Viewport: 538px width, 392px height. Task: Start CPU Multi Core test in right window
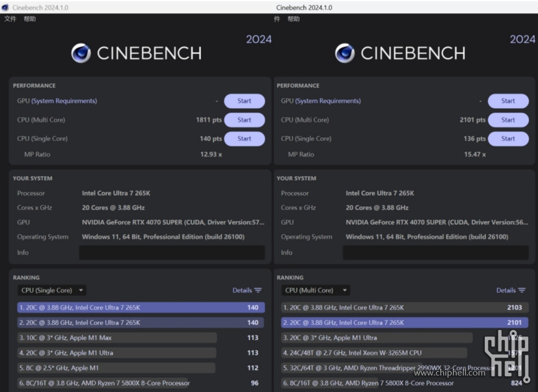tap(508, 120)
